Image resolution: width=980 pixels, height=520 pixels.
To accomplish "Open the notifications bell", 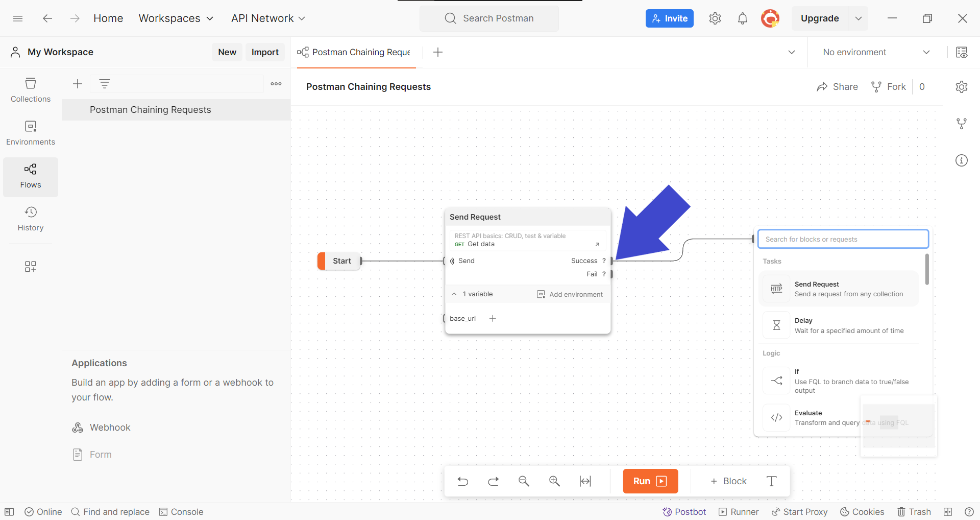I will (x=743, y=18).
